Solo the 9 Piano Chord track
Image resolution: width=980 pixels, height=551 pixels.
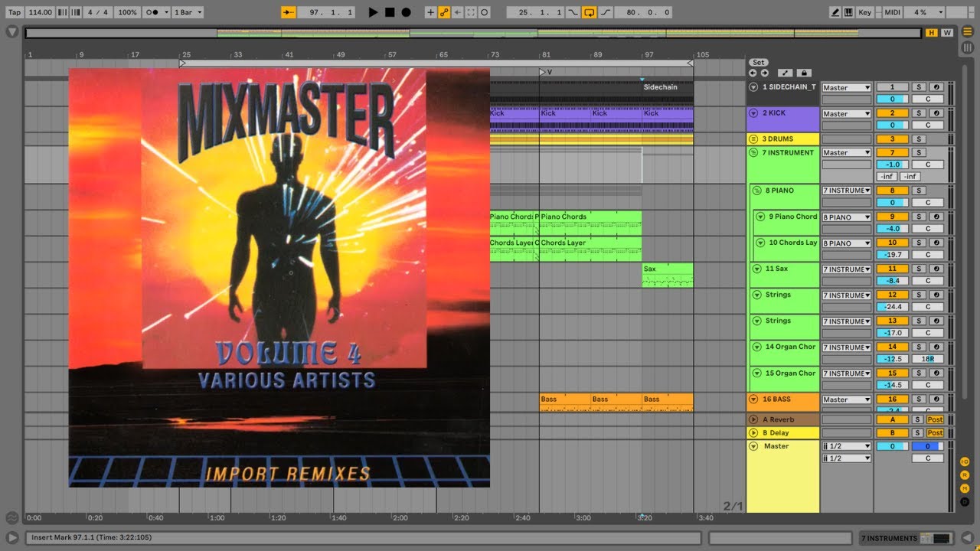tap(919, 217)
